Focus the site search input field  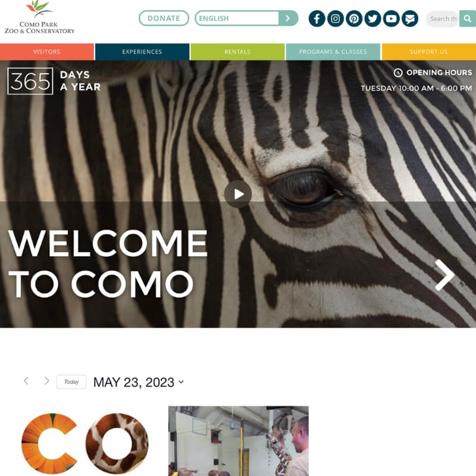[x=443, y=19]
